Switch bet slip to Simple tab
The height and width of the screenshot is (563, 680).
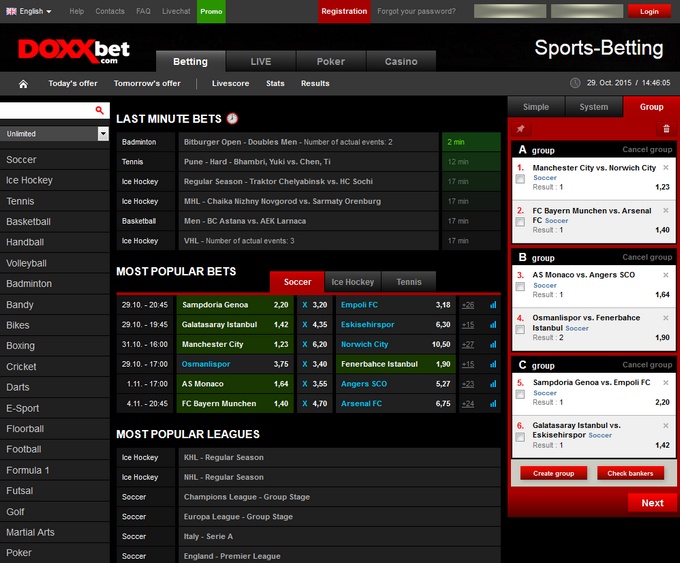click(x=536, y=107)
